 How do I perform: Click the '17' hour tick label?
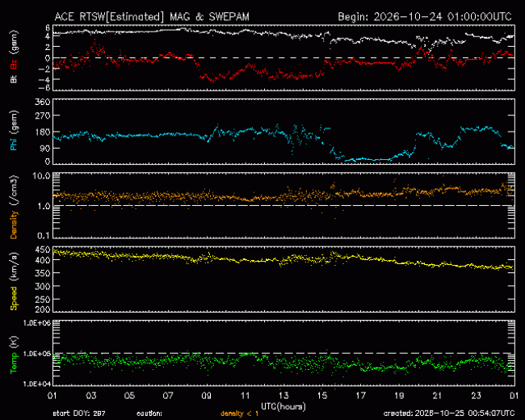[x=360, y=396]
